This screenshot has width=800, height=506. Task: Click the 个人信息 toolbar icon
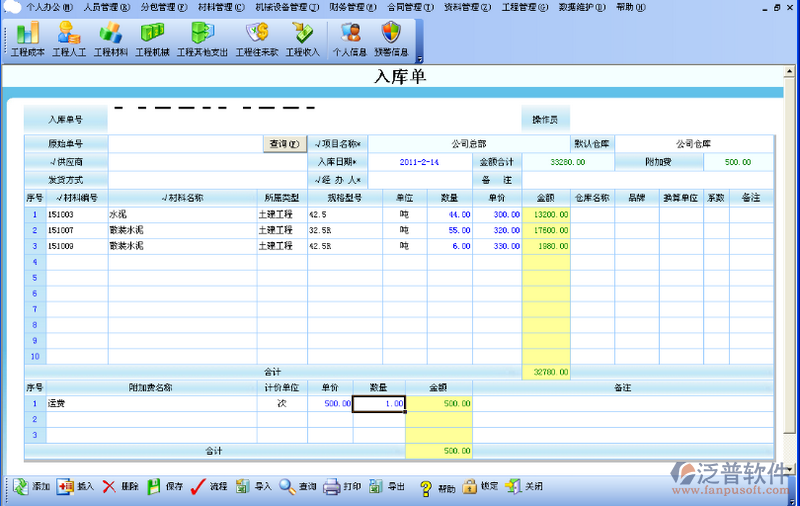347,37
